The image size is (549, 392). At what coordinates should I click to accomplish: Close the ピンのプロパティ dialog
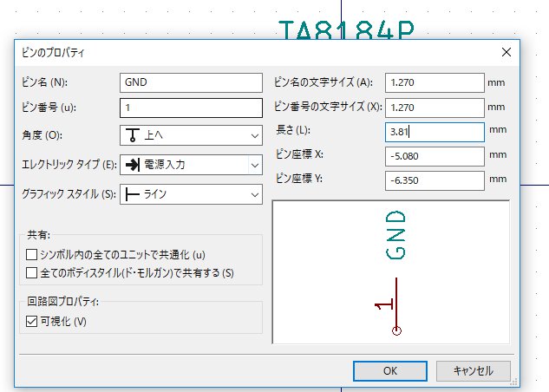507,53
